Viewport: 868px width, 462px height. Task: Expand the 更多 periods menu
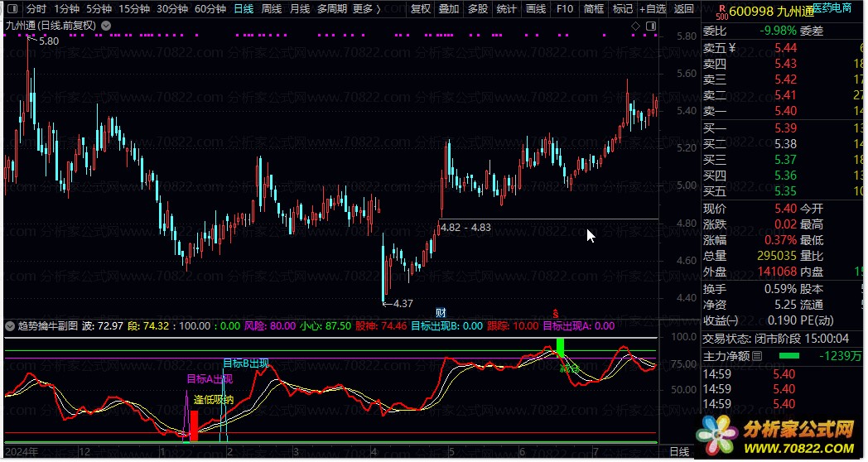pyautogui.click(x=366, y=9)
